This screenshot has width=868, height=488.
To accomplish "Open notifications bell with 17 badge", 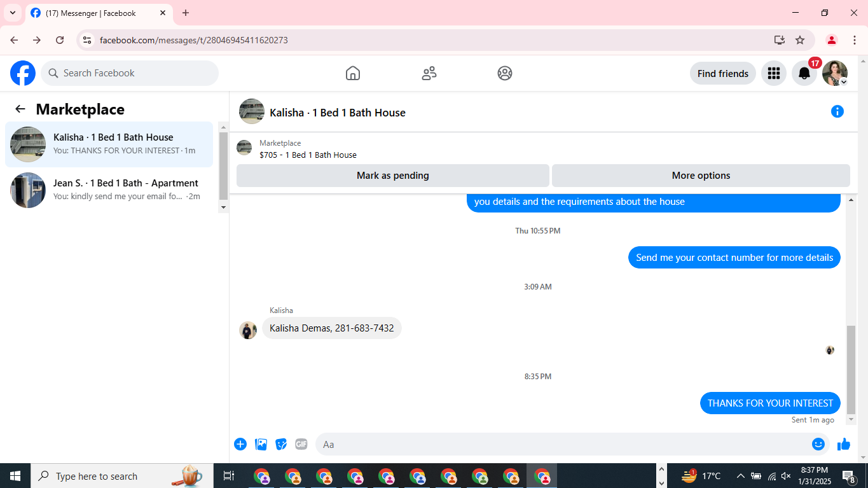I will [x=804, y=73].
